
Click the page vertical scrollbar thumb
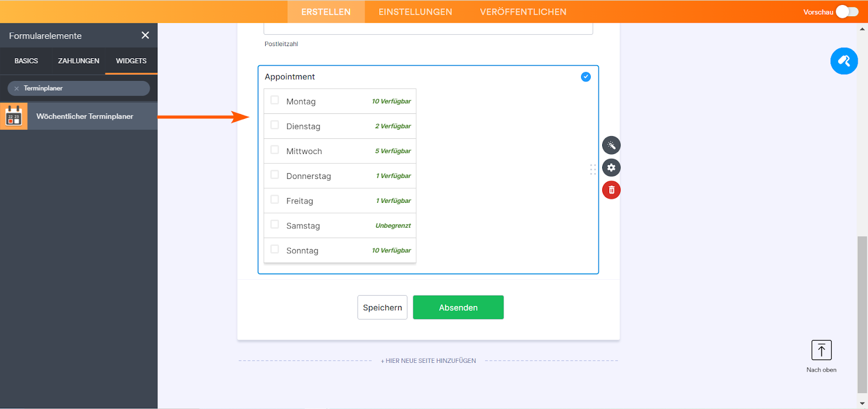pyautogui.click(x=862, y=315)
